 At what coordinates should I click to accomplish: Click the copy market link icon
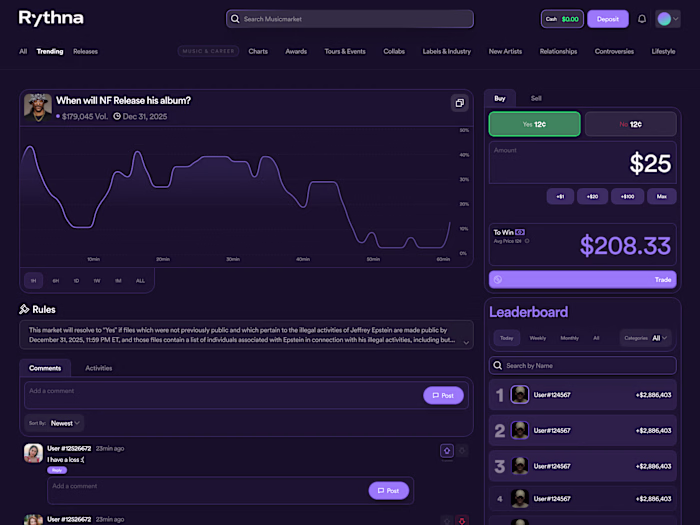click(x=459, y=103)
